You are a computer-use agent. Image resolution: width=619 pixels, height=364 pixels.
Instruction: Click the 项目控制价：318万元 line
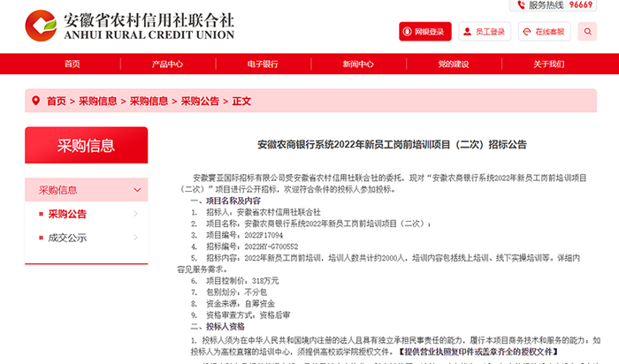point(235,281)
